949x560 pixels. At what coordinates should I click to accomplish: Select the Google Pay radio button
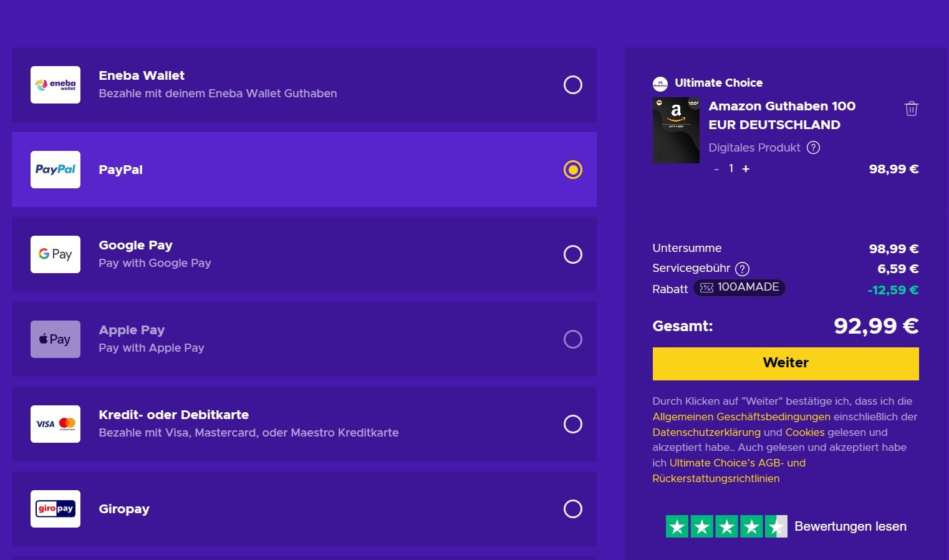(572, 254)
